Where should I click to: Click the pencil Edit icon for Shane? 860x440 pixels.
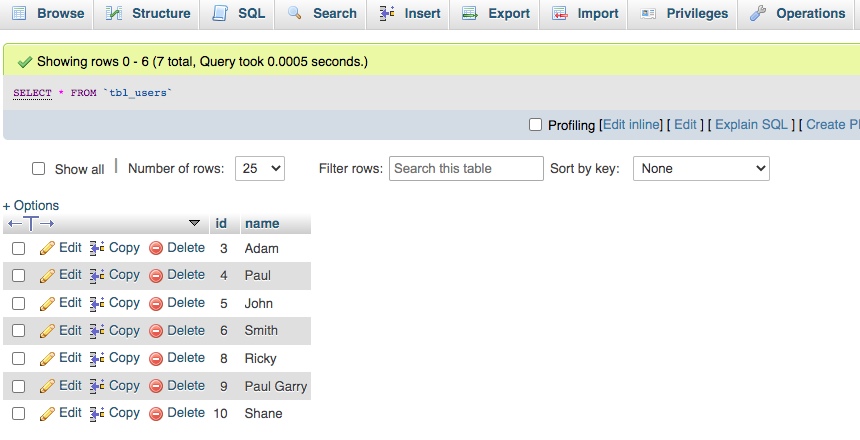tap(47, 414)
